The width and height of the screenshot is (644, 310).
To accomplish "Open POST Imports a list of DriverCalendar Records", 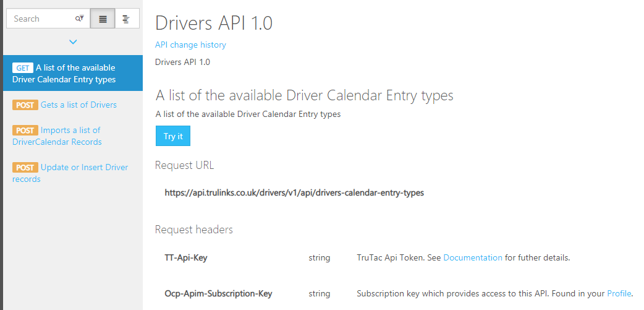I will pyautogui.click(x=57, y=136).
